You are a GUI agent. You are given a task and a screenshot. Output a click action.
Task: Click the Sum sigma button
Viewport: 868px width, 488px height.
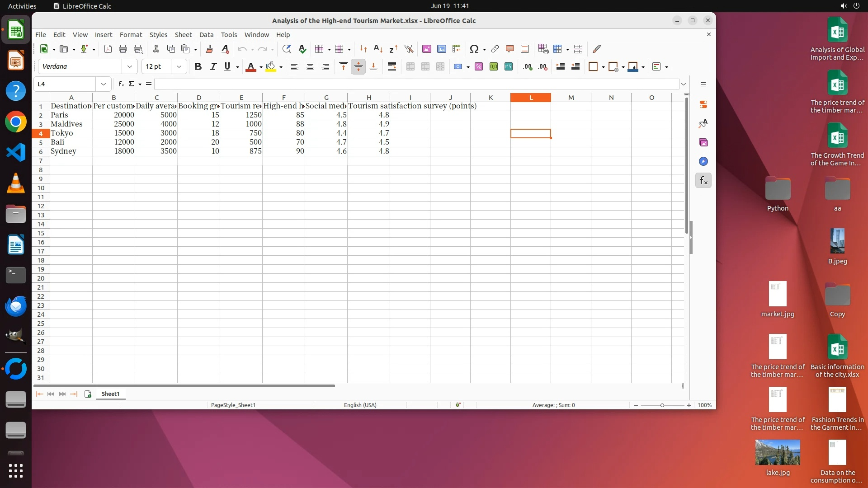[131, 84]
